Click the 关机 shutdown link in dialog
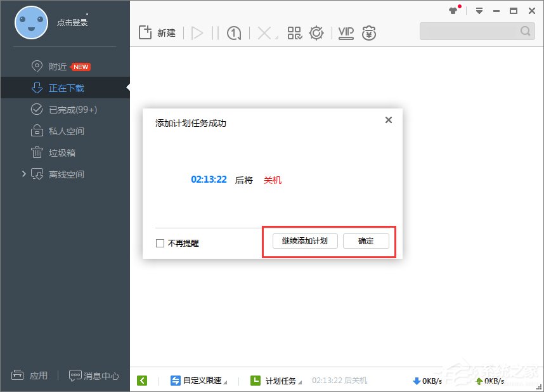This screenshot has height=392, width=544. point(272,180)
